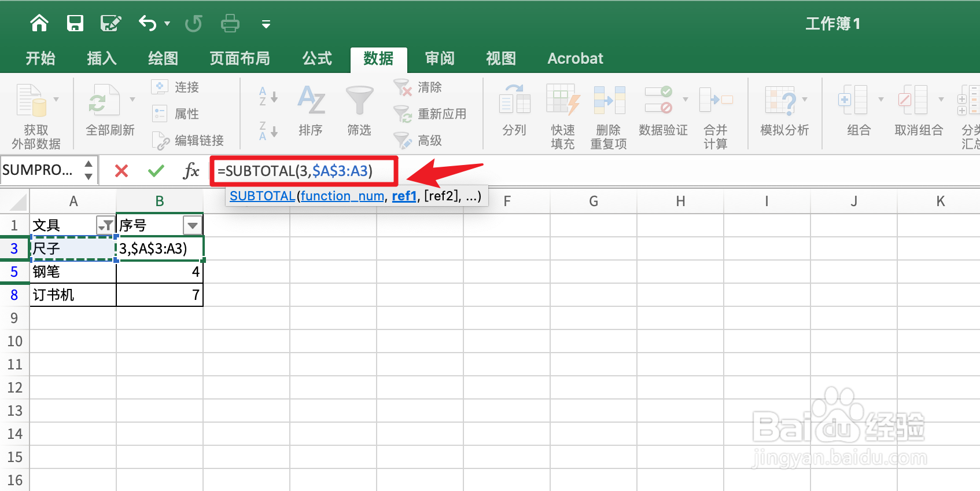
Task: Click 模拟分析 what-if icon
Action: pyautogui.click(x=780, y=100)
